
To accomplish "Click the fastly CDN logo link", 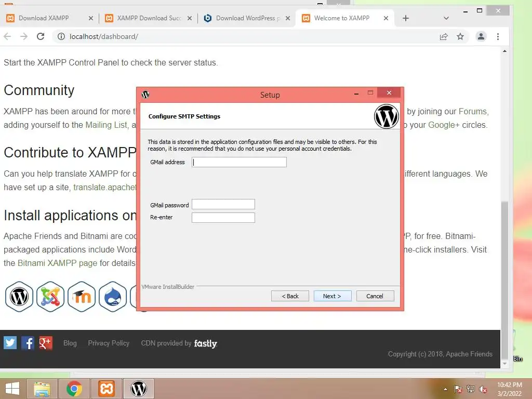I will point(206,343).
